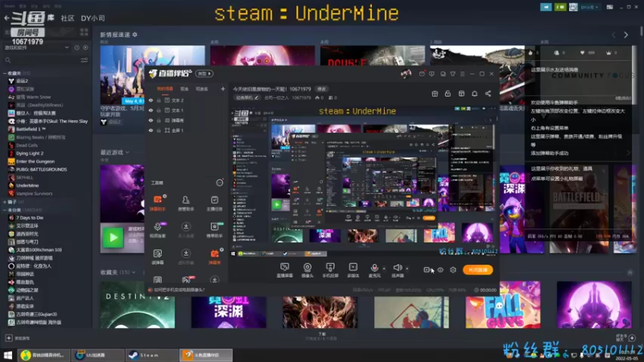Screen dimensions: 644x362
Task: Select Dying Light 2 in Steam library
Action: coord(30,153)
